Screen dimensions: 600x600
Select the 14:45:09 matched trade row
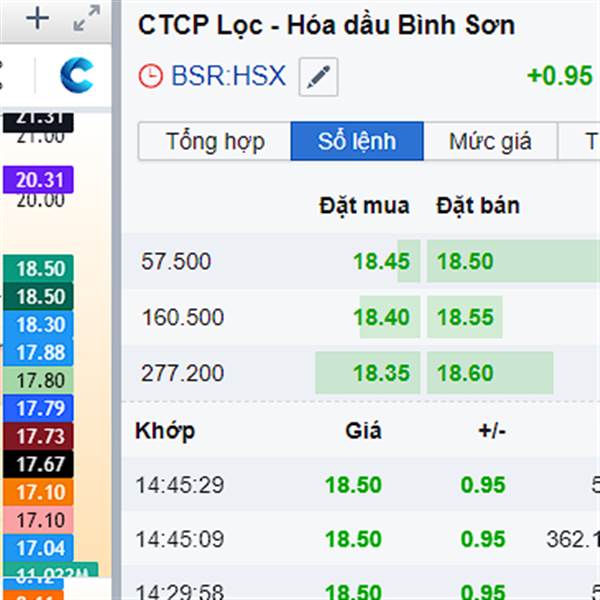361,539
